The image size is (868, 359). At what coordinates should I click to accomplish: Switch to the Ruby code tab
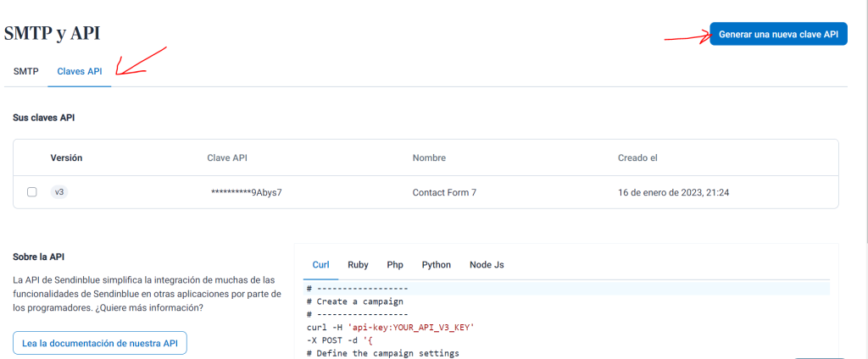(359, 264)
